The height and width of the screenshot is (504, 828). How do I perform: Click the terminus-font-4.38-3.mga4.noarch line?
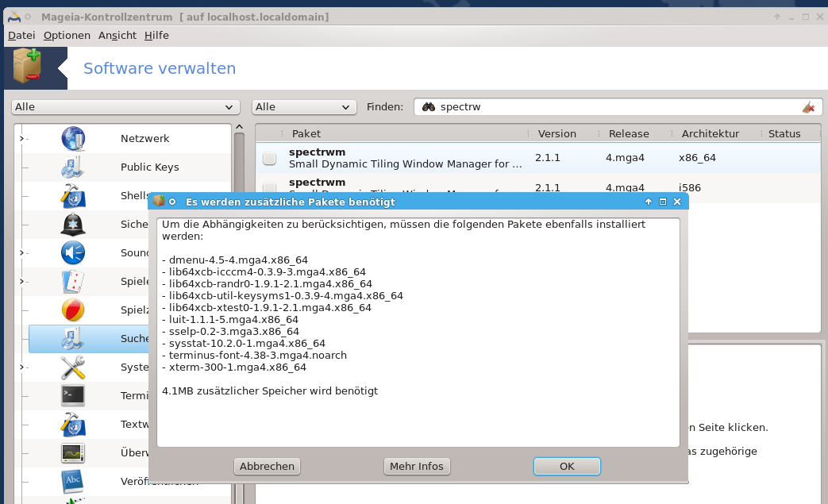255,355
